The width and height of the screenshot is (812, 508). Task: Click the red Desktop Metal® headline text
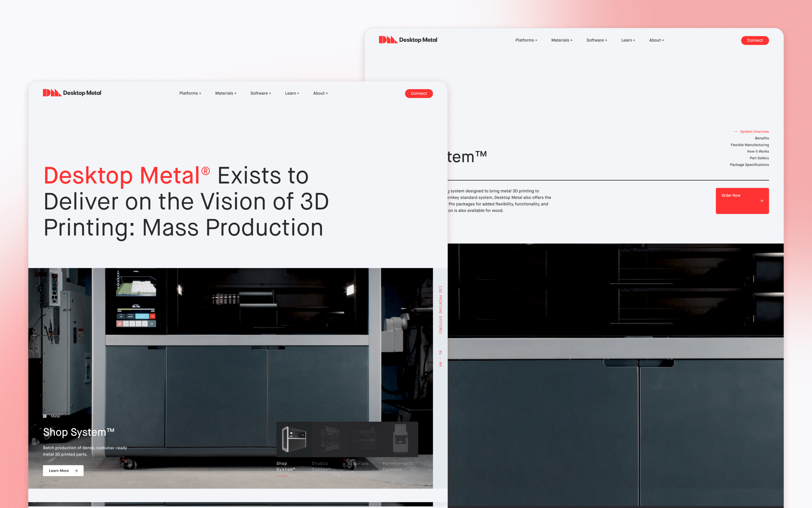(127, 176)
